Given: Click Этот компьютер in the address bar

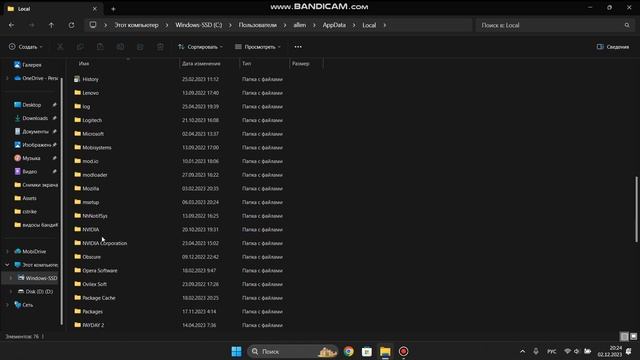Looking at the screenshot, I should tap(136, 25).
